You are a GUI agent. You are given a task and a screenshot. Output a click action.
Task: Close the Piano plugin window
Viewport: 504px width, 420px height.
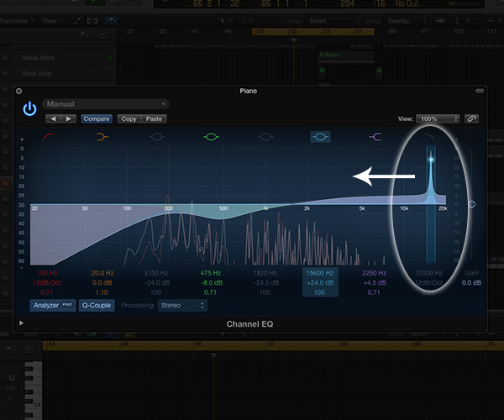(x=19, y=92)
